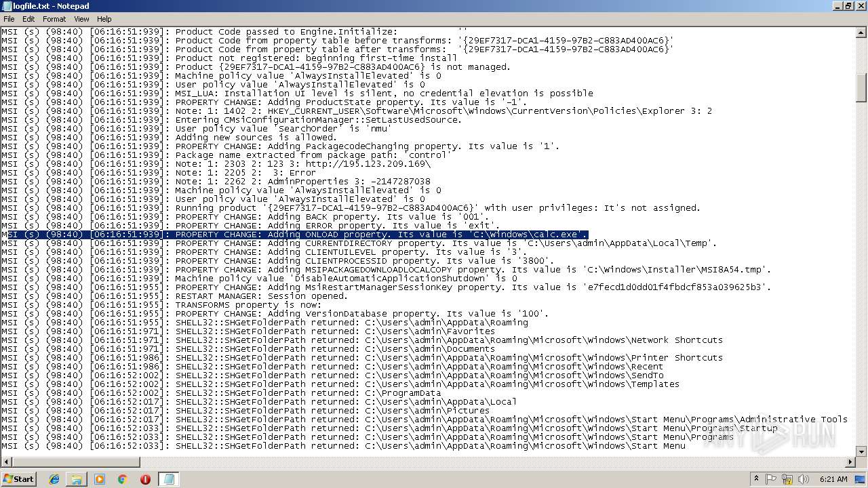Click the vertical scrollbar up arrow

pos(861,33)
